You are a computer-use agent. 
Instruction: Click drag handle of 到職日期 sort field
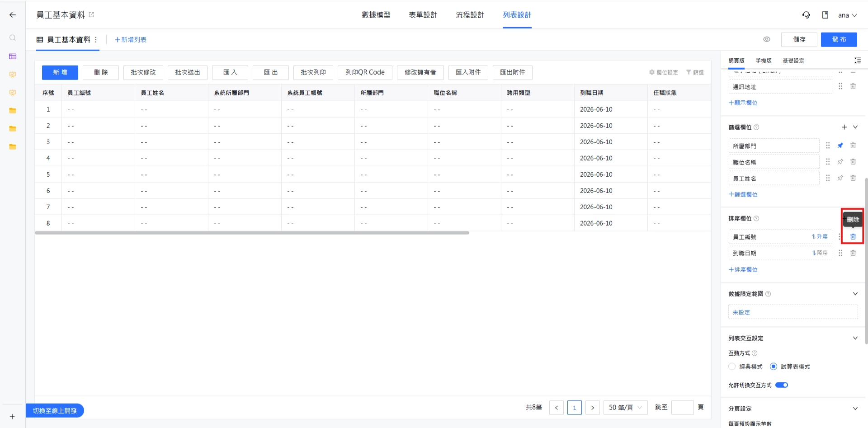840,253
